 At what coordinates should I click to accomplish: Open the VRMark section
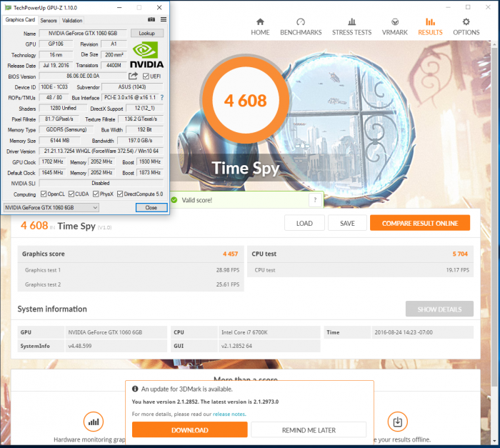[395, 27]
